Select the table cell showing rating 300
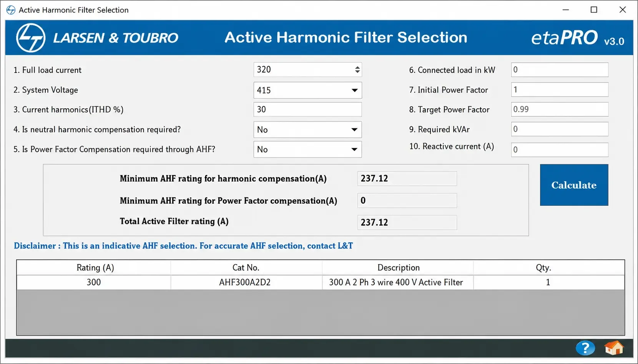Viewport: 638px width, 364px height. coord(94,282)
